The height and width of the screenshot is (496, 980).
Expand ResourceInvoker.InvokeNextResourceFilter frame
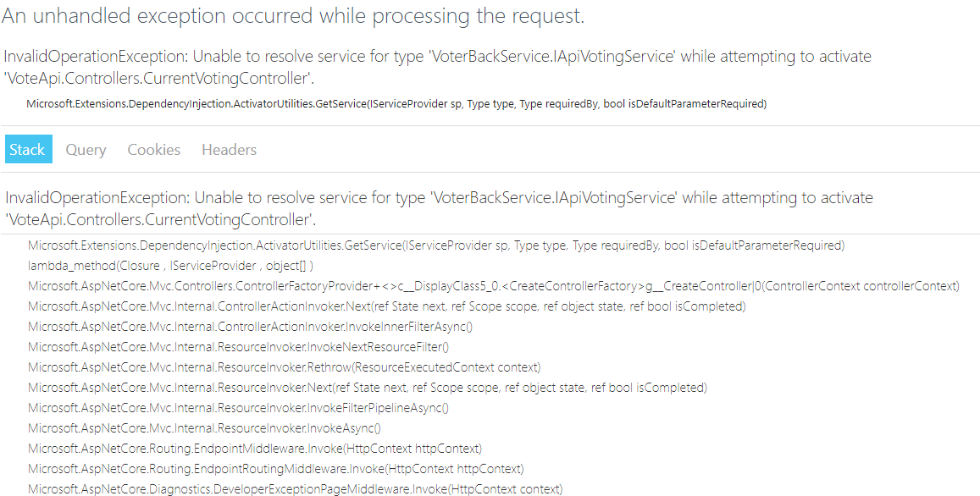coord(238,347)
